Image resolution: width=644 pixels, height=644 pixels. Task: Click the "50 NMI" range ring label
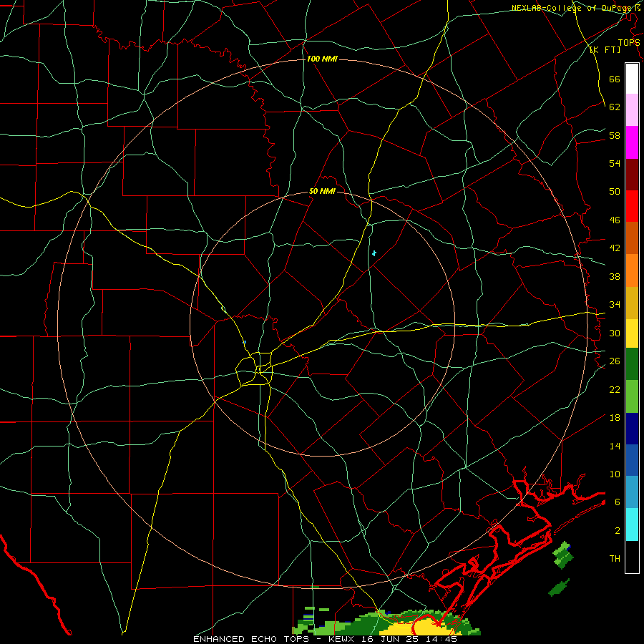[322, 191]
